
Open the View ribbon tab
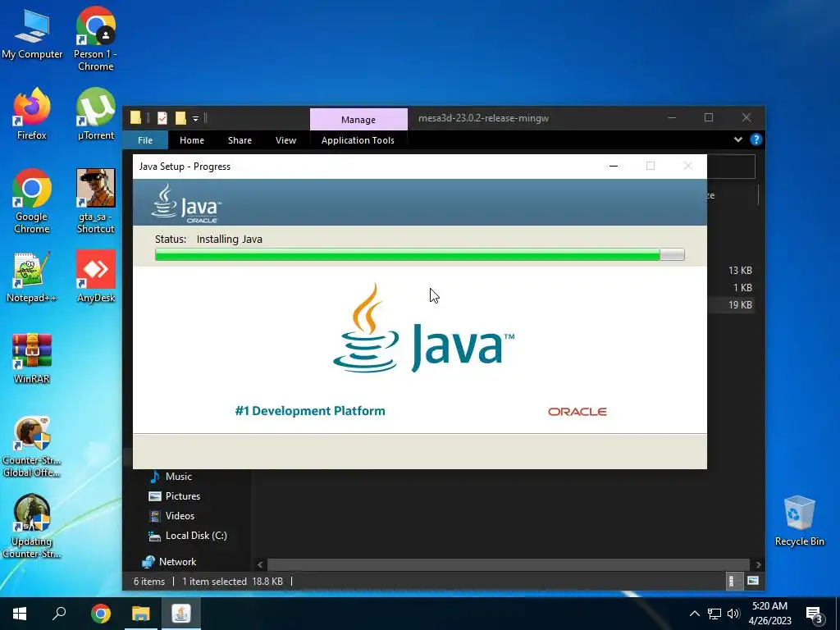285,140
